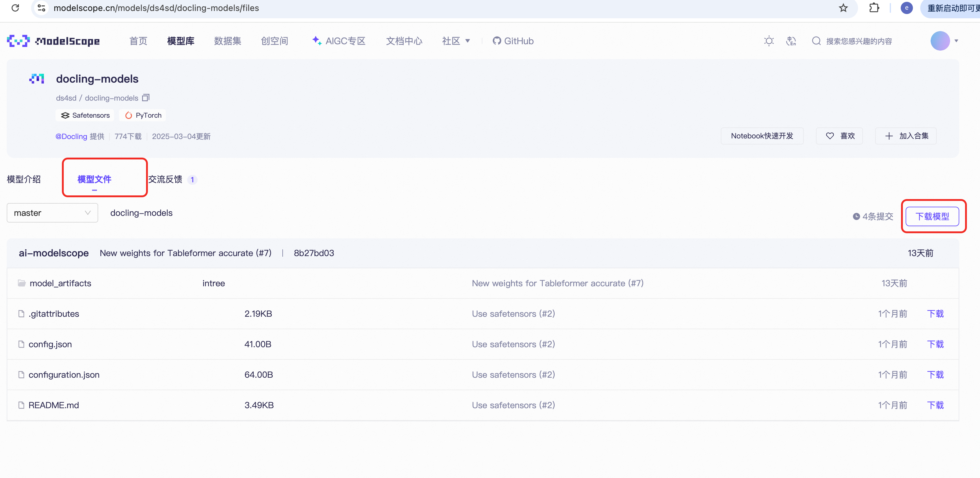Open browser extensions puzzle icon

(x=874, y=8)
